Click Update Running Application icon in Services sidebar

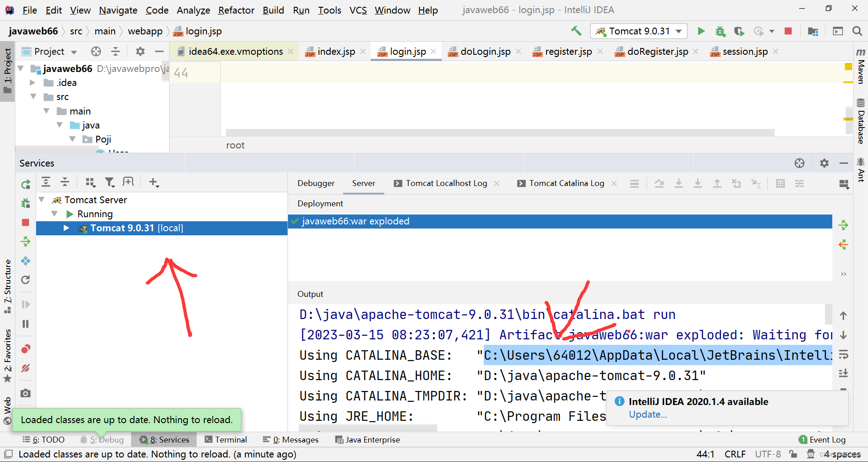[x=26, y=261]
